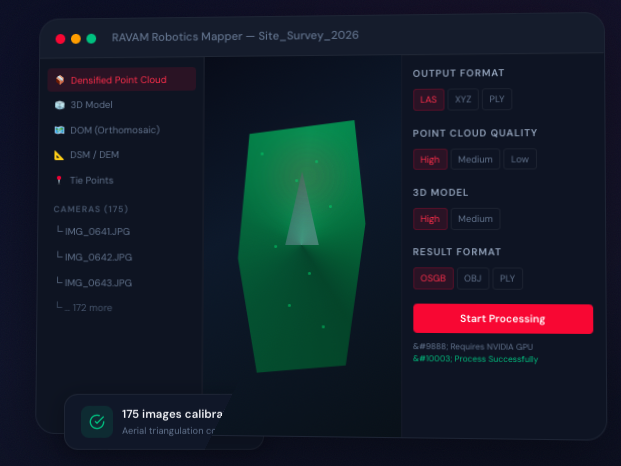Select LAS output format
The width and height of the screenshot is (621, 466).
click(x=428, y=100)
